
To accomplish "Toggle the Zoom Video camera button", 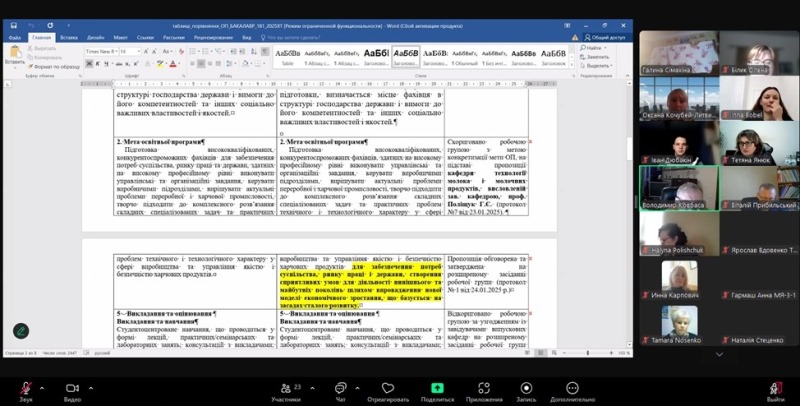I will [x=72, y=387].
